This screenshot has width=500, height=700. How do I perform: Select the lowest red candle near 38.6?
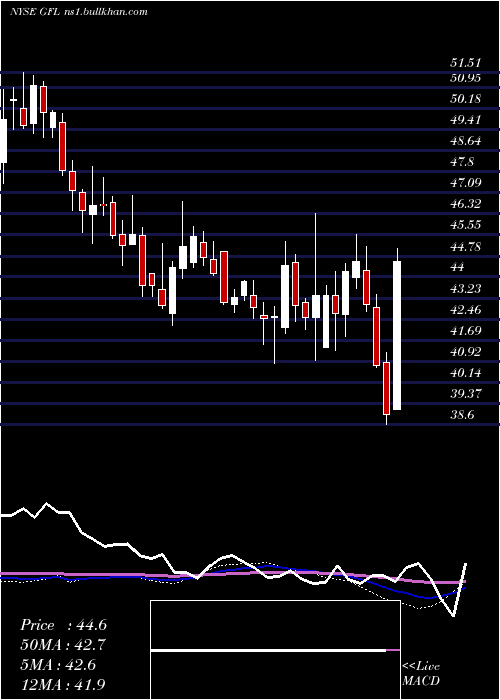(386, 388)
